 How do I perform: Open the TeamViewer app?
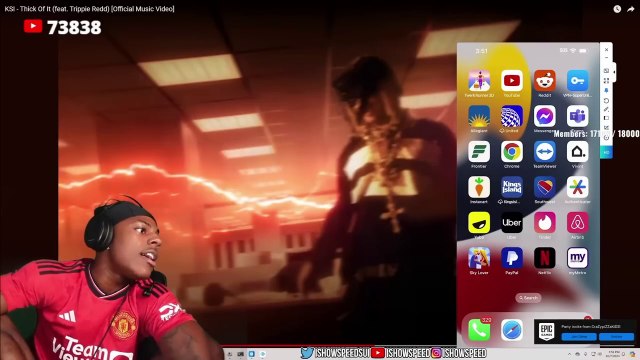pyautogui.click(x=544, y=151)
